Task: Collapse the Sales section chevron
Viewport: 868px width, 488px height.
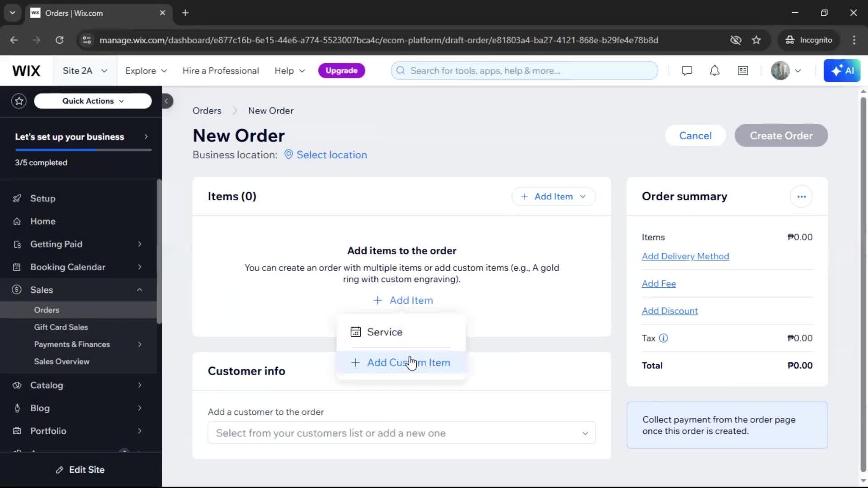Action: coord(140,290)
